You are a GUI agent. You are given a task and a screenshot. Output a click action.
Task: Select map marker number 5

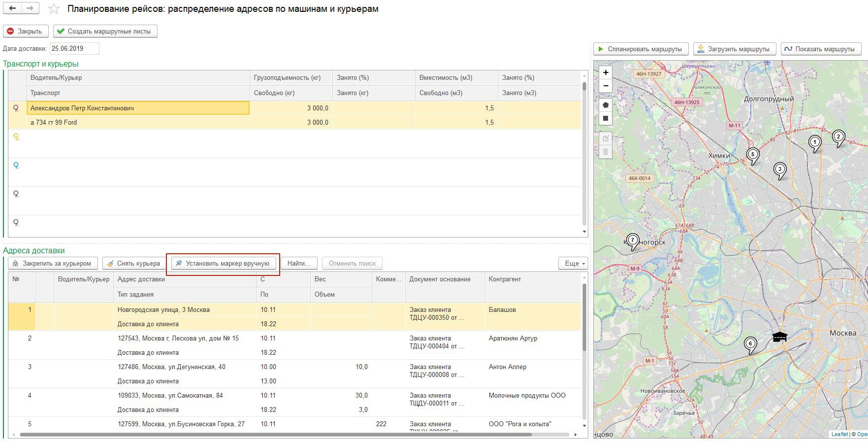[x=752, y=156]
